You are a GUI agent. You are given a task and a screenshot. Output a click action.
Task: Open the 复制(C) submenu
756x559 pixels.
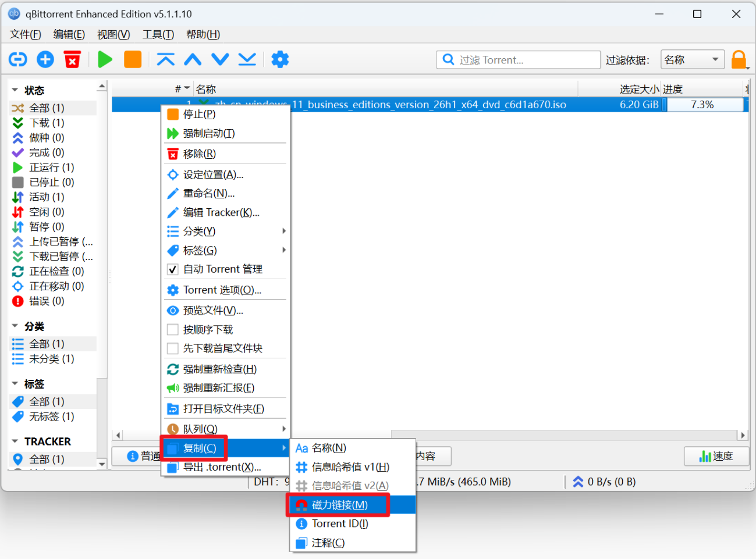coord(226,448)
